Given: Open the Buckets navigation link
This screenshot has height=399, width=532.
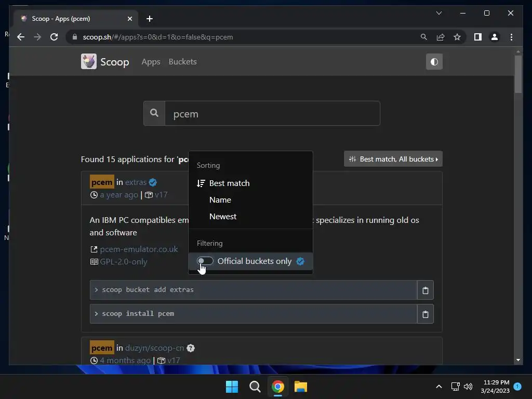Looking at the screenshot, I should pyautogui.click(x=182, y=62).
